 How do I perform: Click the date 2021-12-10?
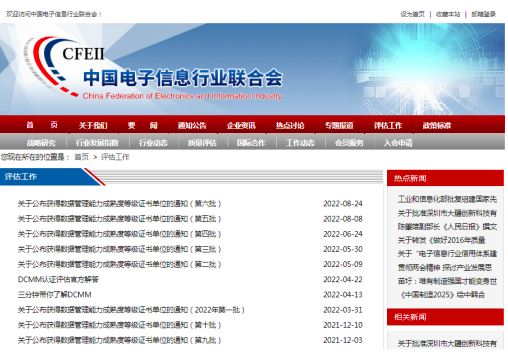click(x=343, y=325)
